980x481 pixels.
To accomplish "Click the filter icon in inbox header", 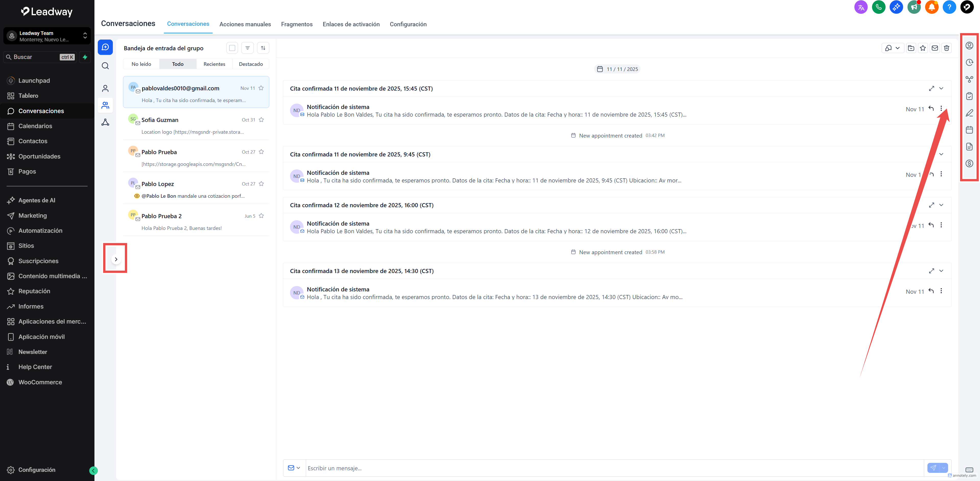I will 247,48.
